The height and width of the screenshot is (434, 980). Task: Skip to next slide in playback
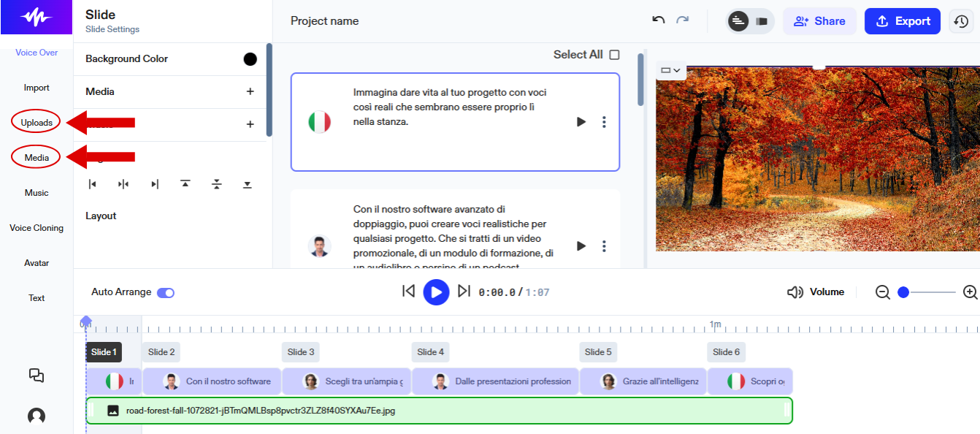[464, 292]
